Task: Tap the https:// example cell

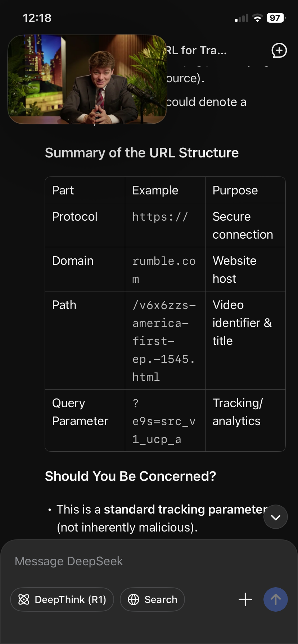Action: click(160, 217)
